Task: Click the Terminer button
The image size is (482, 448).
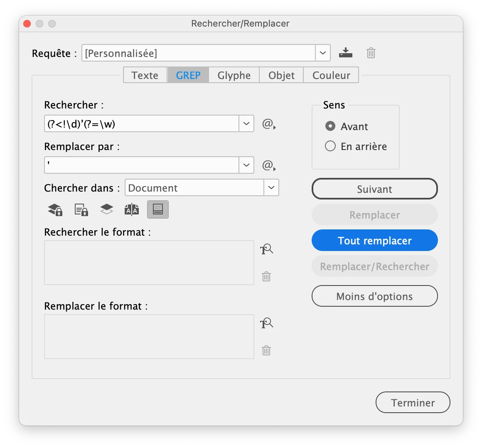Action: click(x=413, y=402)
